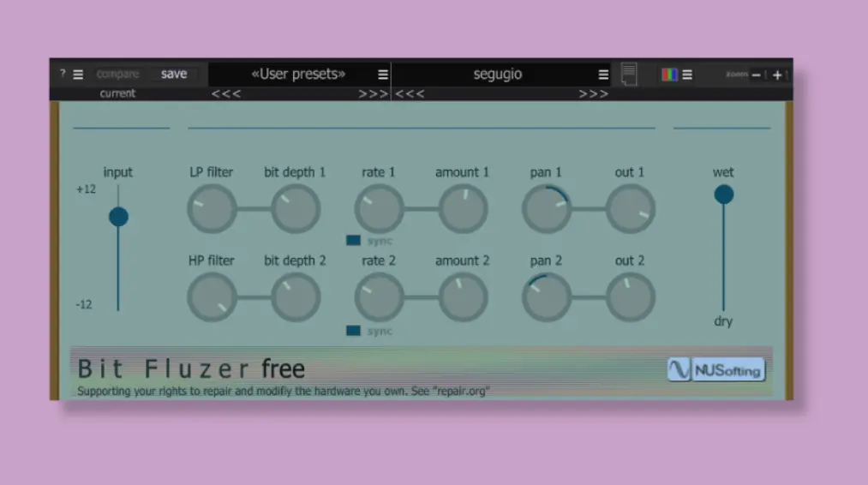Click the bit depth 2 knob
Screen dimensions: 868x485
[296, 297]
